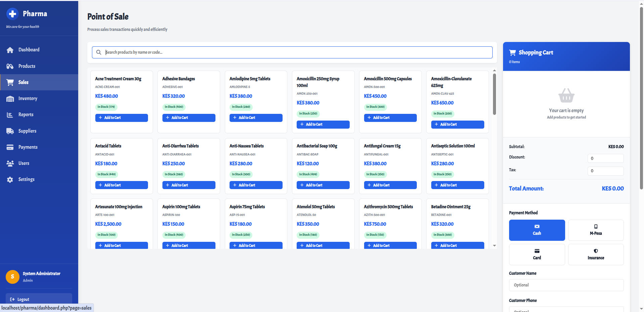Add Acne Treatment Cream 30g to cart
This screenshot has height=312, width=644.
[121, 118]
